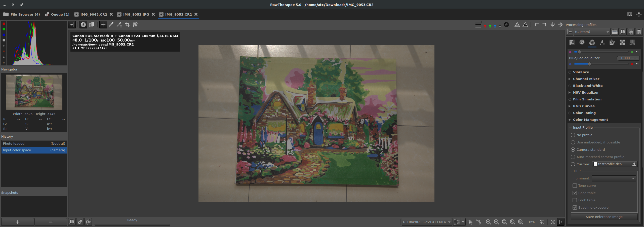Screen dimensions: 644x227
Task: Save current processing profile
Action: point(623,32)
